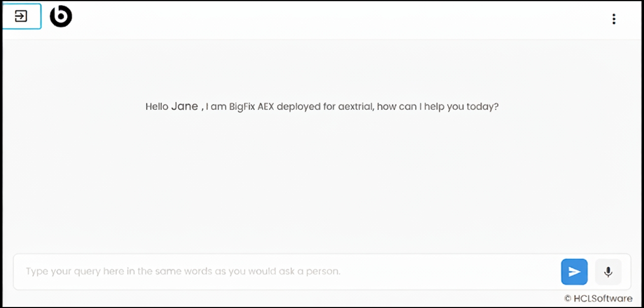Click the © HCLSoftware copyright text
Viewport: 644px width, 308px height.
(x=598, y=298)
